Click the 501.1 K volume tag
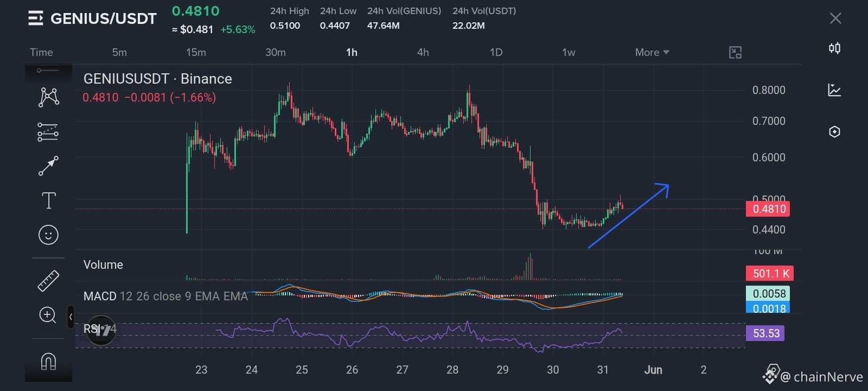Screen dimensions: 868x391 [x=769, y=274]
